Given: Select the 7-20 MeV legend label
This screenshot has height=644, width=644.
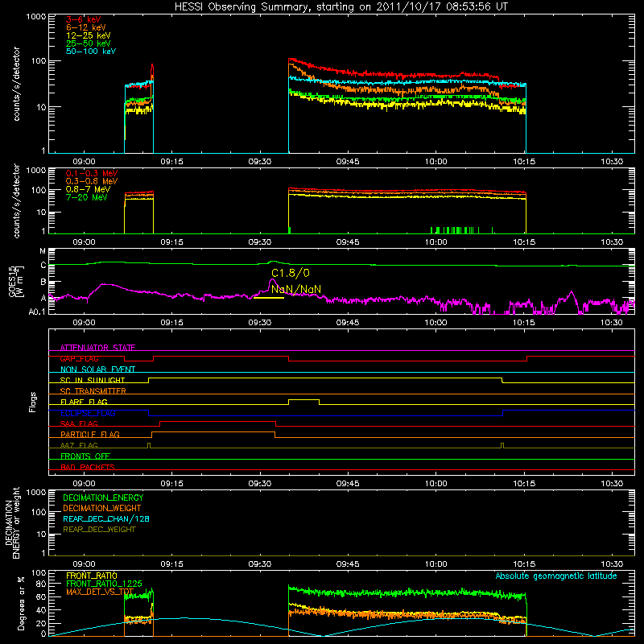Looking at the screenshot, I should (86, 197).
